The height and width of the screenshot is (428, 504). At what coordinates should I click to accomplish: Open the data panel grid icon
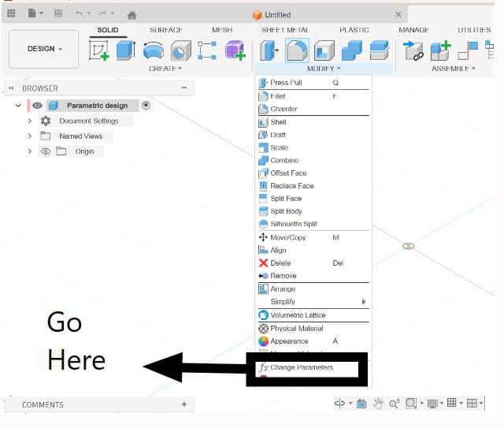coord(11,13)
